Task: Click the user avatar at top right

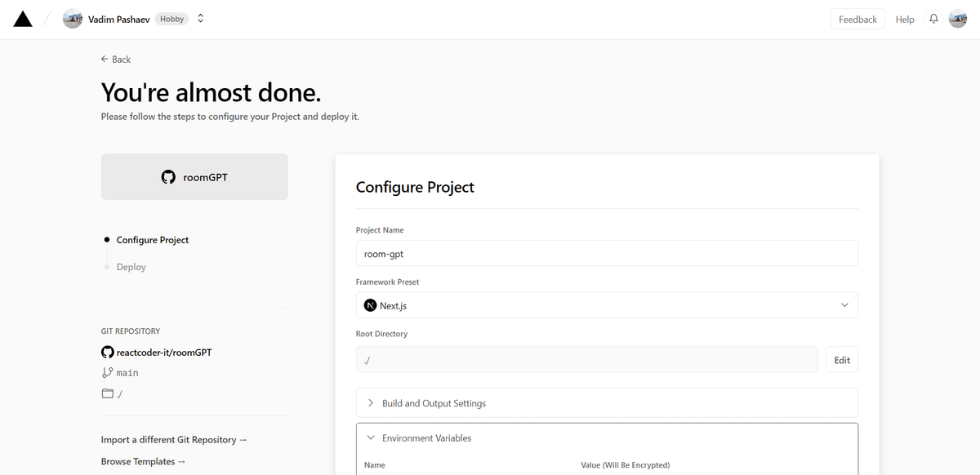Action: click(x=958, y=20)
